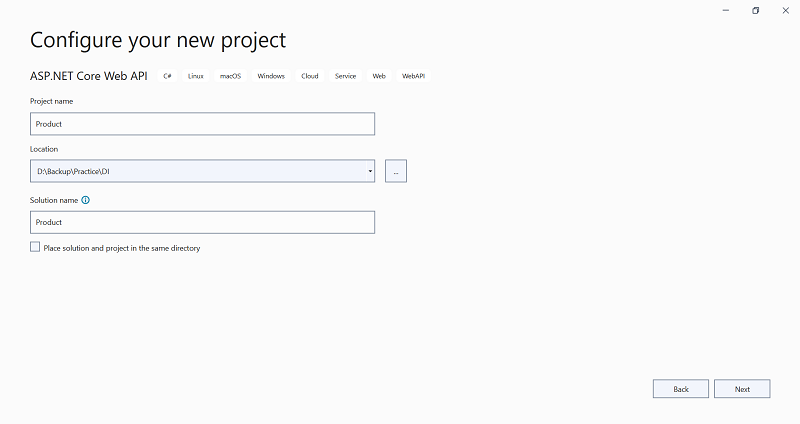The height and width of the screenshot is (424, 800).
Task: Click the Windows platform tag
Action: [271, 76]
